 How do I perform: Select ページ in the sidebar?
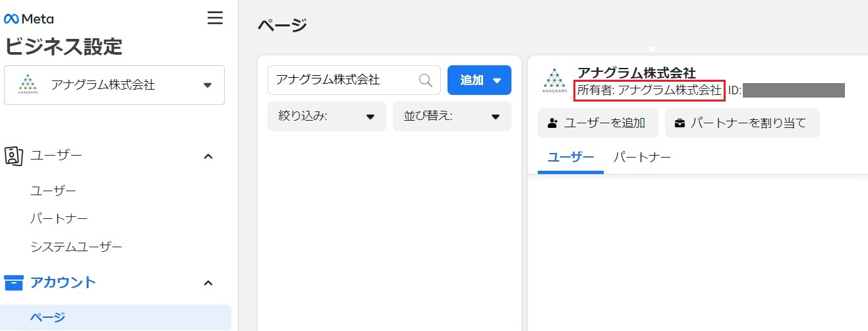[x=48, y=318]
